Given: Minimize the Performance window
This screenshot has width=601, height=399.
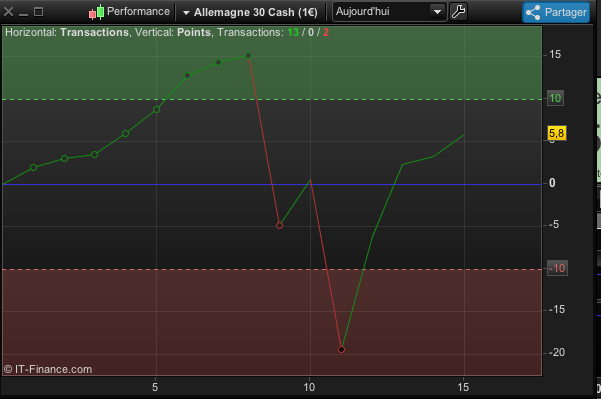Looking at the screenshot, I should coord(23,15).
